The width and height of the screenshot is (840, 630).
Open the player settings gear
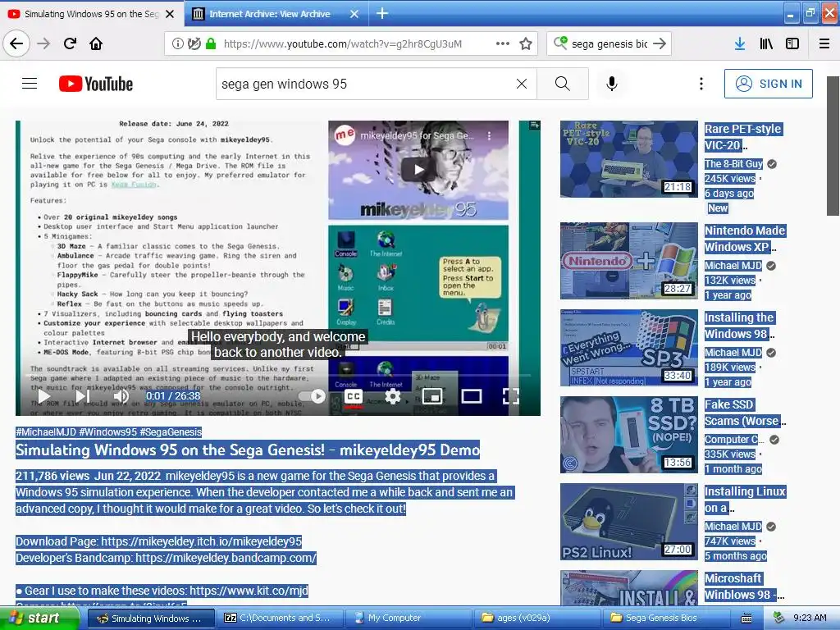(x=393, y=396)
